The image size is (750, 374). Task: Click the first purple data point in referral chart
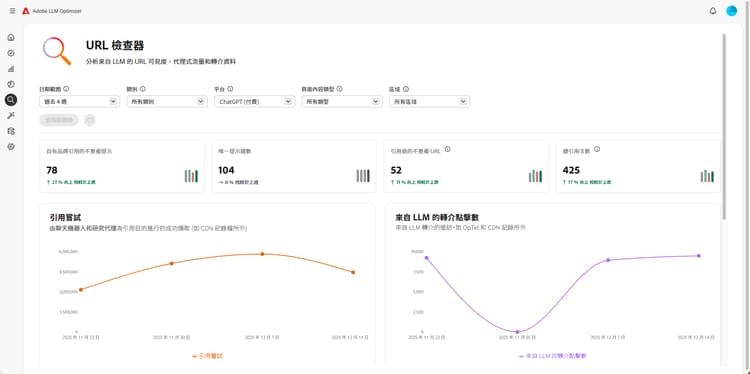[426, 258]
